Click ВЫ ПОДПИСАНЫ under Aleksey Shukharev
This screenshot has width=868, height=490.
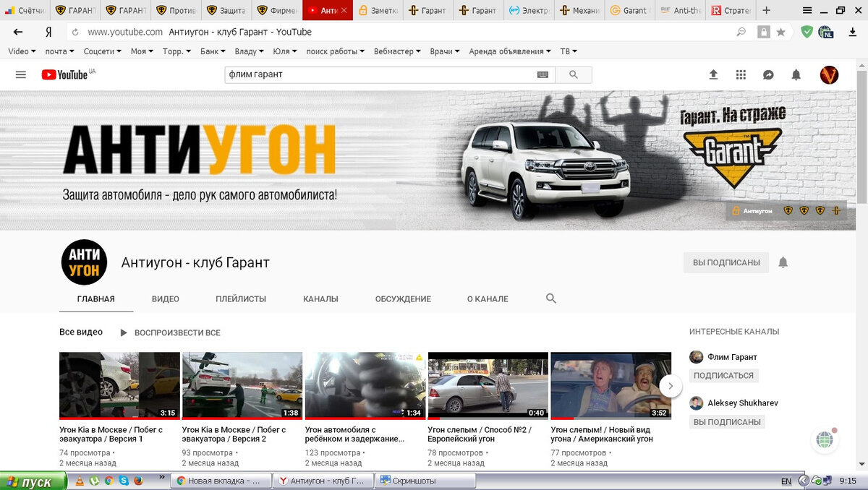click(x=727, y=422)
